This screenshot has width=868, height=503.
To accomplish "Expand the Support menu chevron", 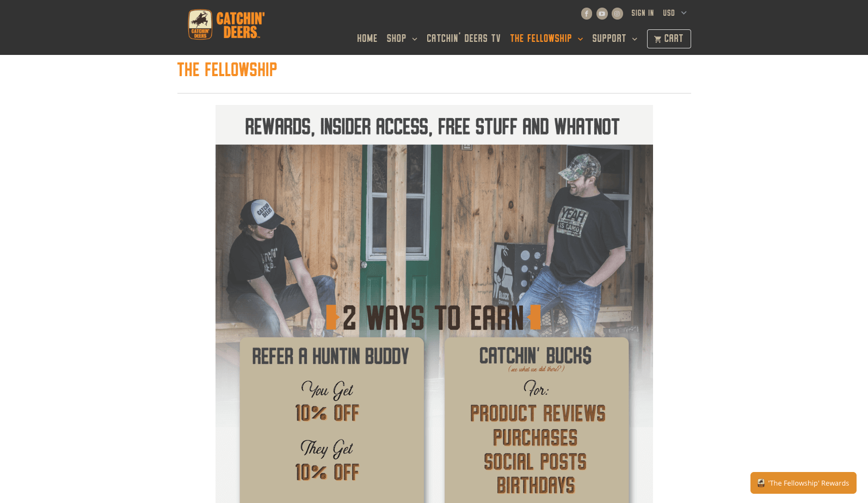I will pos(635,39).
